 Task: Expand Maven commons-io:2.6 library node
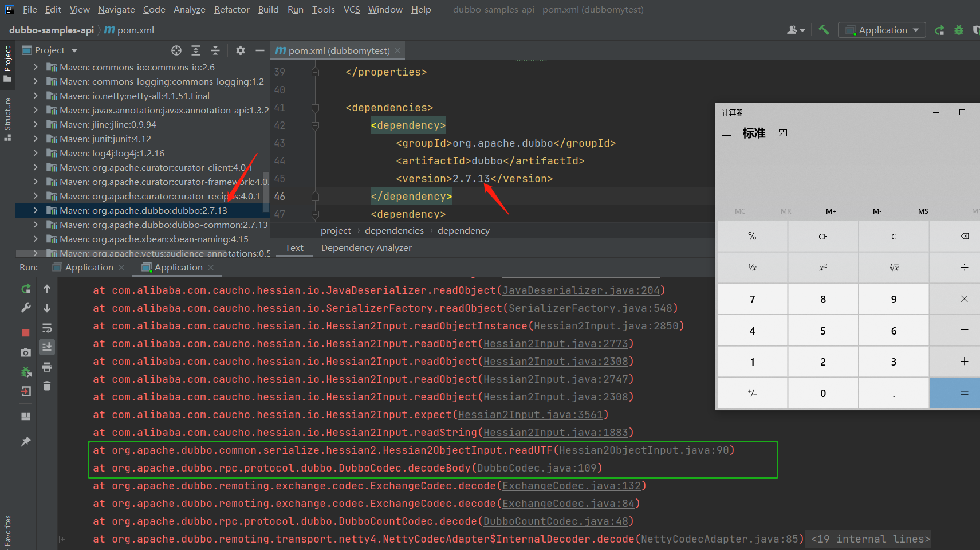pyautogui.click(x=36, y=67)
